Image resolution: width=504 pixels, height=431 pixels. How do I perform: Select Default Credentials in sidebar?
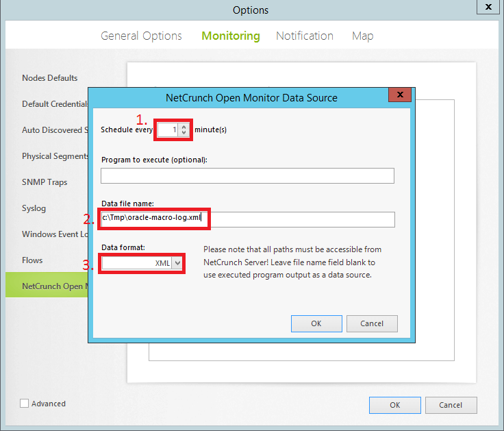click(55, 104)
